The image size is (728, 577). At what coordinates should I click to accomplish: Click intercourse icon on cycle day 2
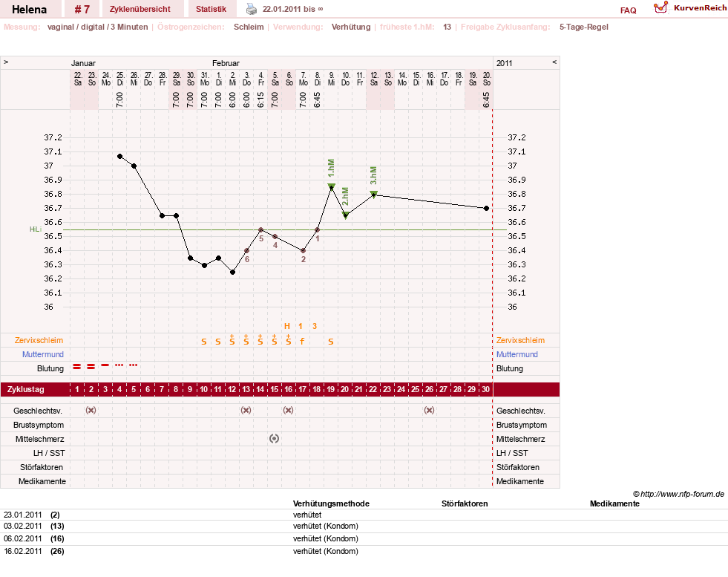91,410
